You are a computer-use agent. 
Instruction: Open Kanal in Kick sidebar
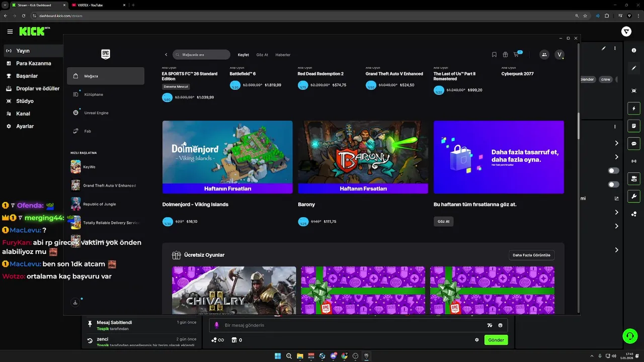tap(32, 114)
